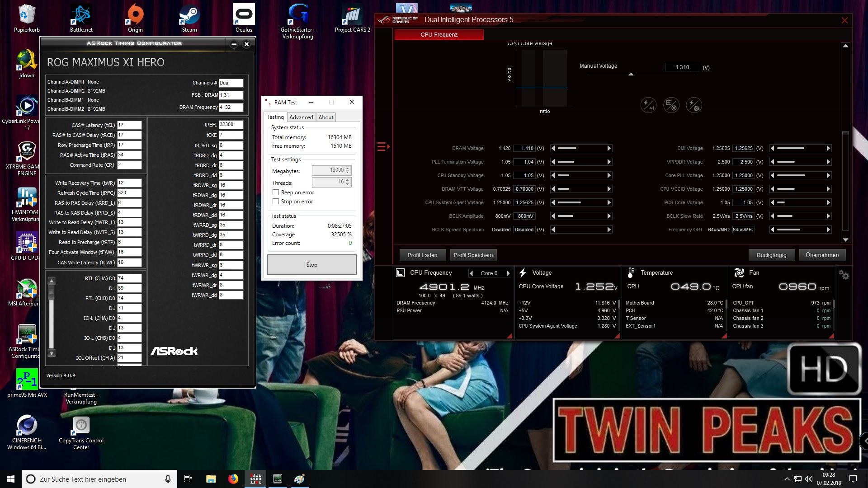Click the microphone in search box
Screen dimensions: 868x488
(x=168, y=479)
